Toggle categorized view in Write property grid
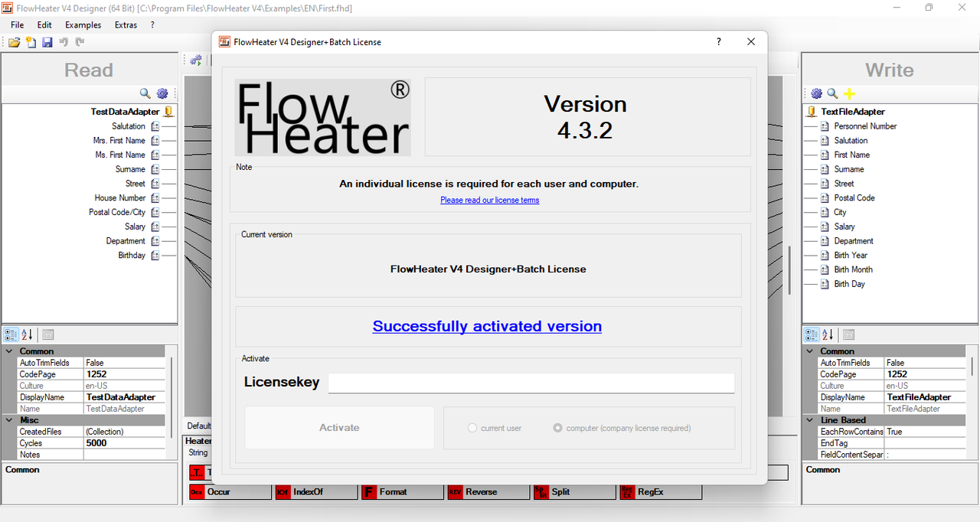980x522 pixels. click(x=811, y=335)
